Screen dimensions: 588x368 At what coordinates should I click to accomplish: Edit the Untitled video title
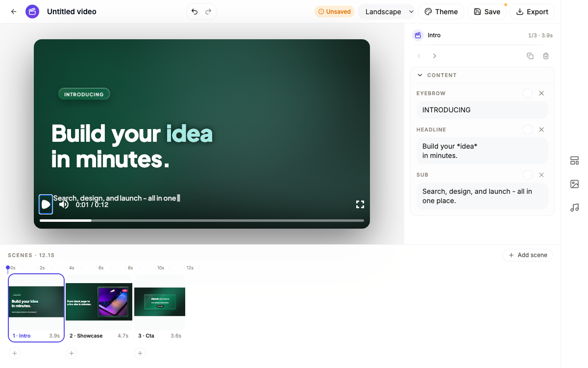pyautogui.click(x=72, y=12)
